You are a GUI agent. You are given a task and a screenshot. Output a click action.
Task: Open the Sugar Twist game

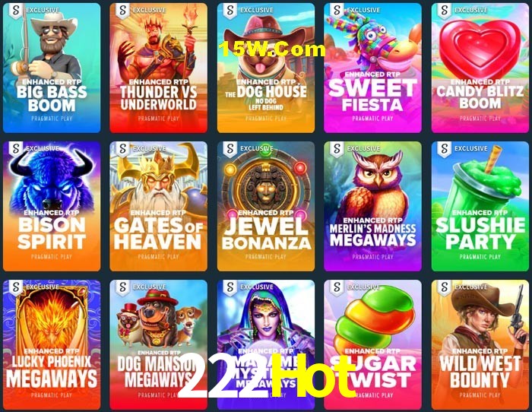372,345
